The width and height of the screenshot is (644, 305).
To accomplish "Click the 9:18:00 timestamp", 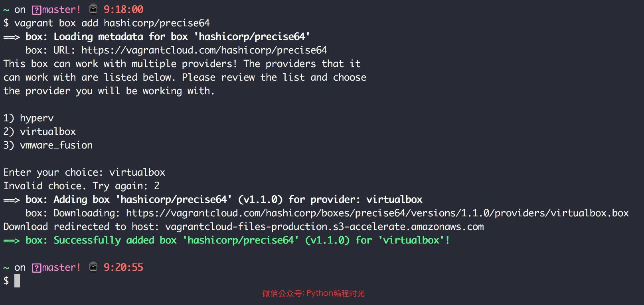I will click(123, 9).
